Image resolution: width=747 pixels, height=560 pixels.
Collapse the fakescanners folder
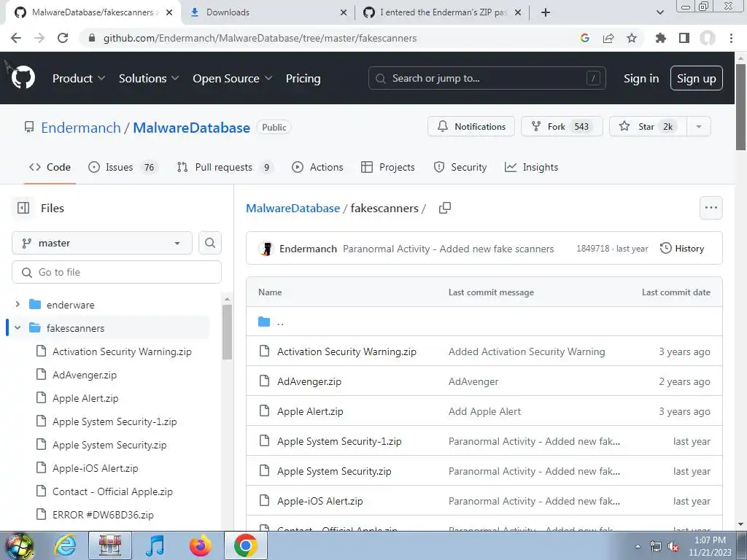[18, 327]
